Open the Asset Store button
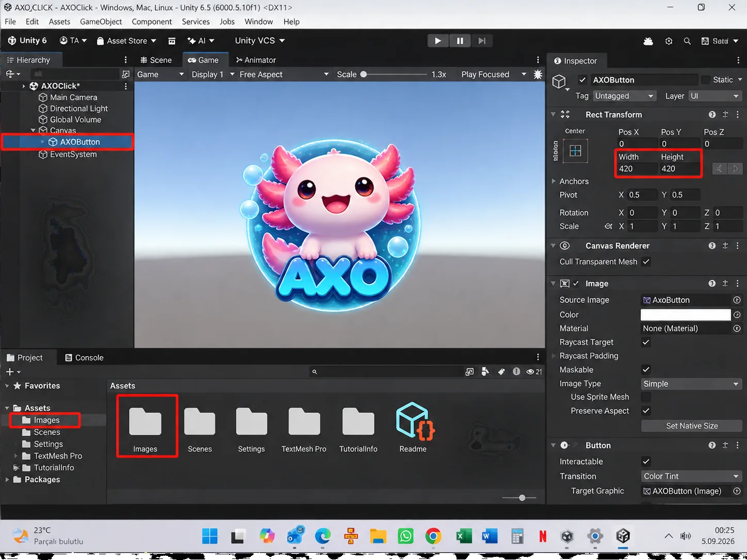747x560 pixels. (x=126, y=41)
